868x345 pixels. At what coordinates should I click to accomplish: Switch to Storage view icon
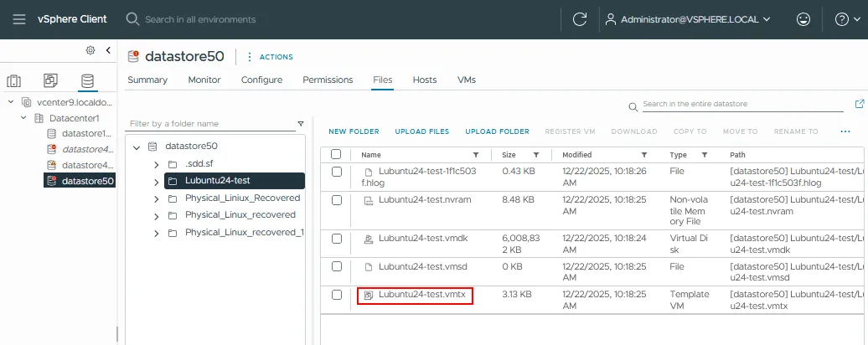pos(87,80)
